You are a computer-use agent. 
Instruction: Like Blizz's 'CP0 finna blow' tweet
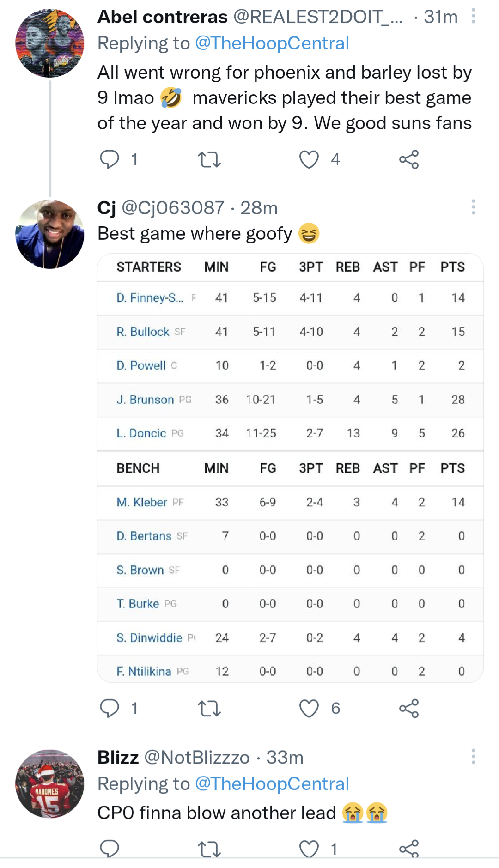tap(309, 849)
